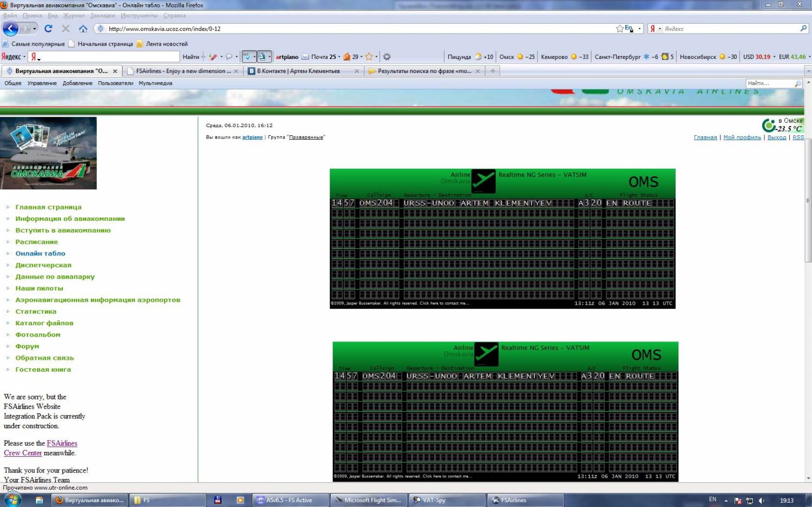Viewport: 812px width, 507px height.
Task: Open Microsoft Flight Sim taskbar button
Action: coord(369,500)
